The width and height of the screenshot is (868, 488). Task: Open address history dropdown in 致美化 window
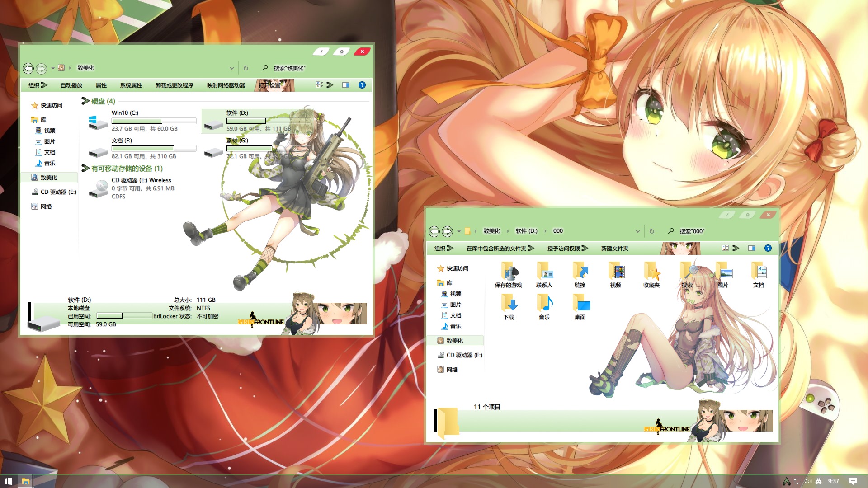click(x=232, y=68)
